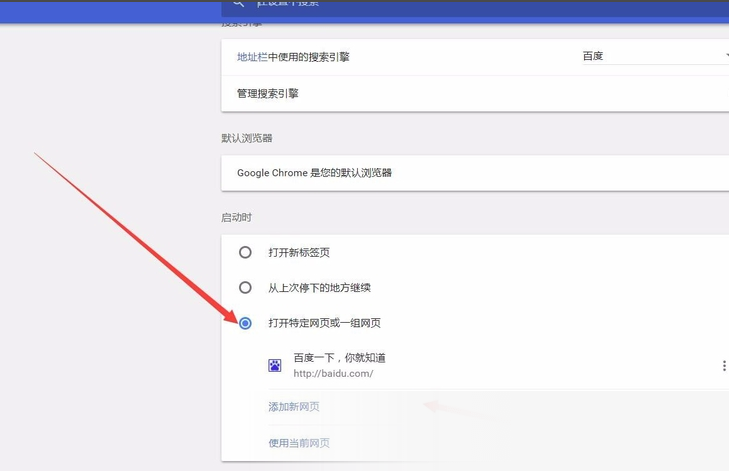This screenshot has height=471, width=729.
Task: Click the 百度一下，你就知道 page title
Action: coord(339,358)
